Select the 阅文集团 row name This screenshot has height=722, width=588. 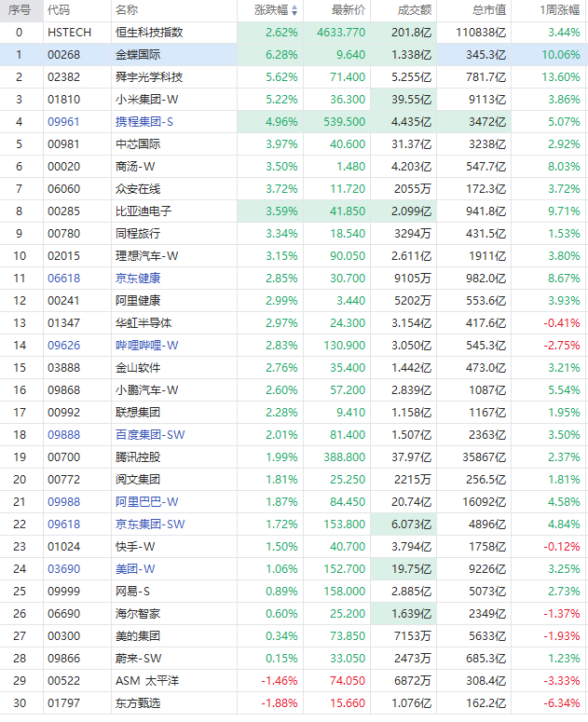[x=138, y=480]
